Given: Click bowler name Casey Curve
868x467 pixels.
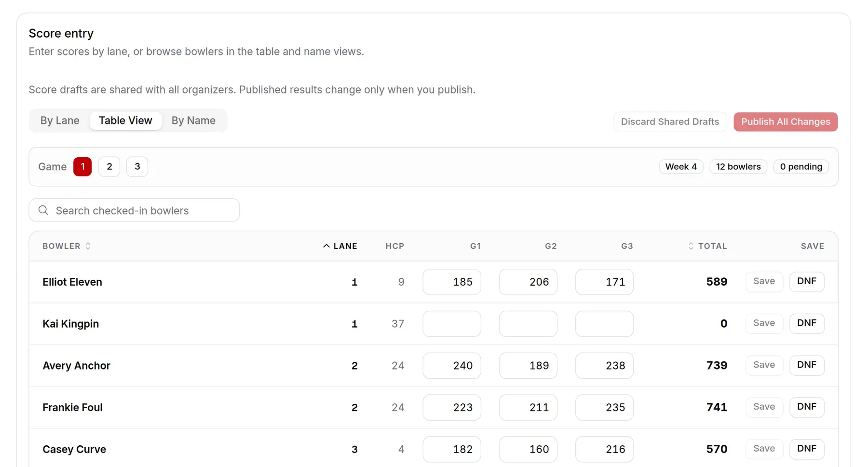Looking at the screenshot, I should pyautogui.click(x=74, y=450).
